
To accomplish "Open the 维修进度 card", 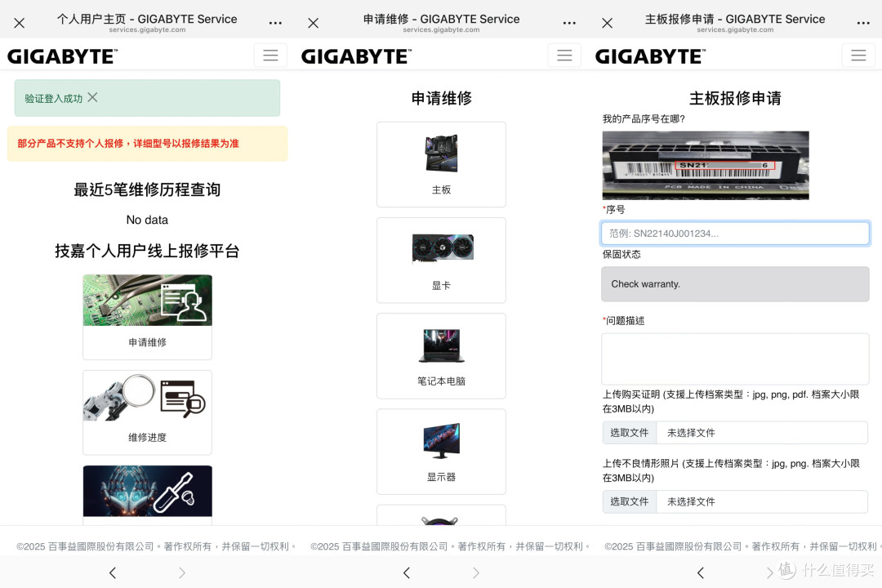I will (147, 412).
